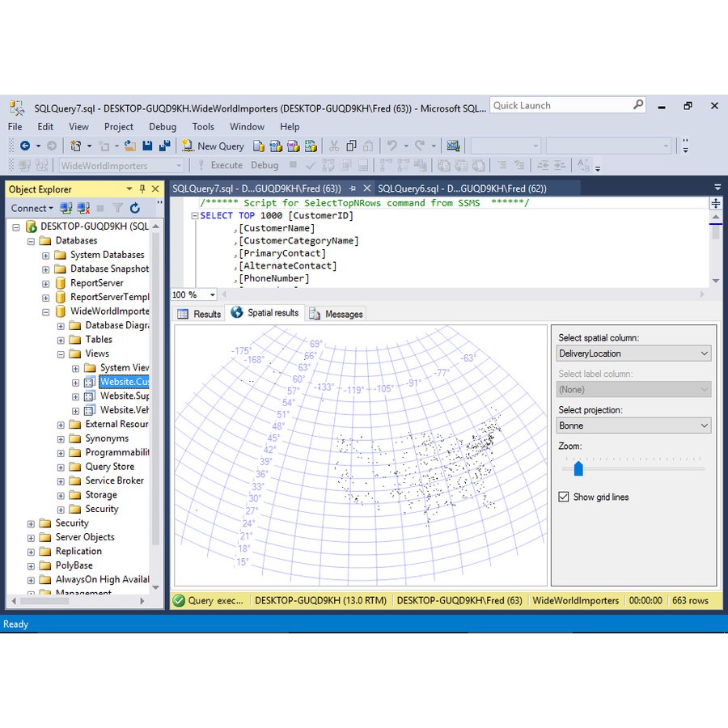728x728 pixels.
Task: Click the spatial Zoom slider handle
Action: [578, 468]
